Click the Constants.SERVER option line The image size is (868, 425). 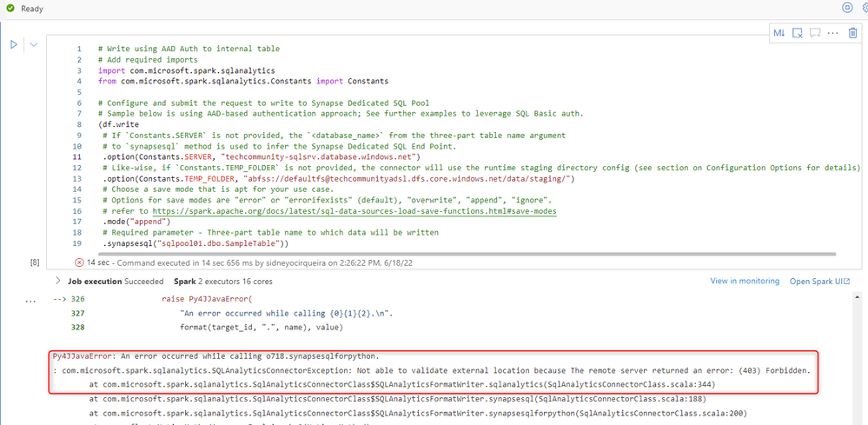tap(262, 157)
